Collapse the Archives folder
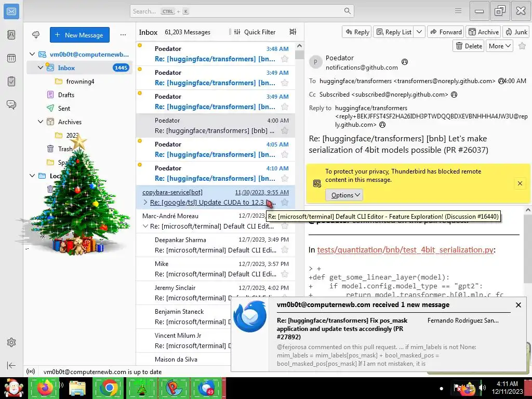Image resolution: width=532 pixels, height=399 pixels. (x=41, y=122)
